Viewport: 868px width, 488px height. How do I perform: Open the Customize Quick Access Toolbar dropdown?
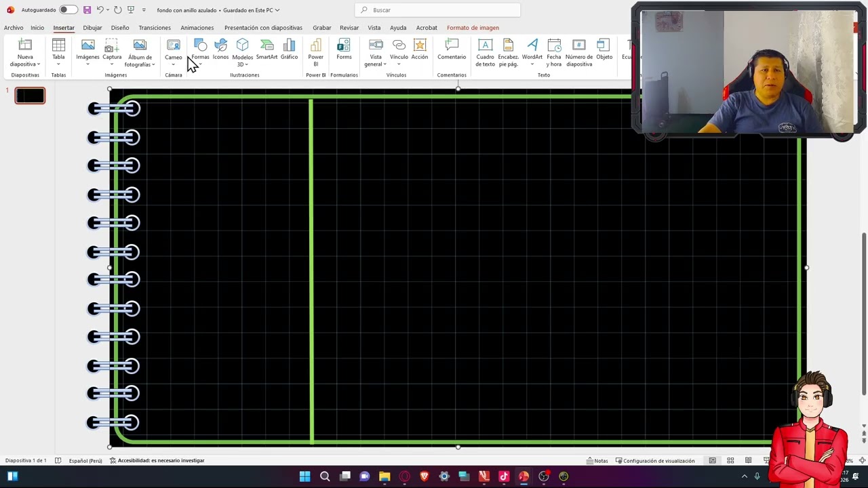[144, 10]
